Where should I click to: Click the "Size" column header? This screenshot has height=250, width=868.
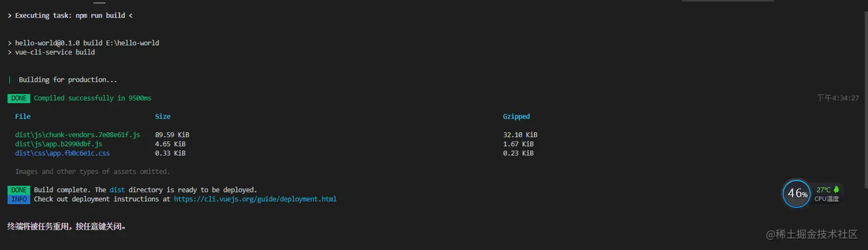tap(162, 116)
